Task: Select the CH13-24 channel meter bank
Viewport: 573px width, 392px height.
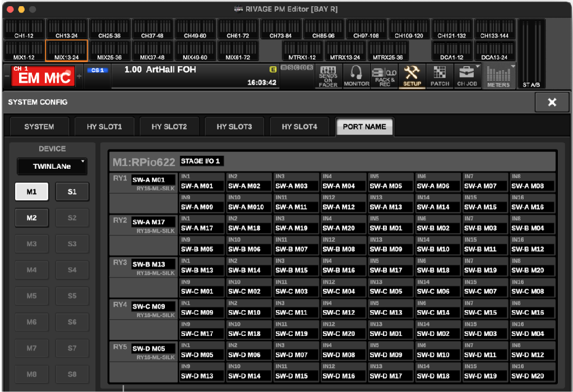Action: click(x=67, y=29)
